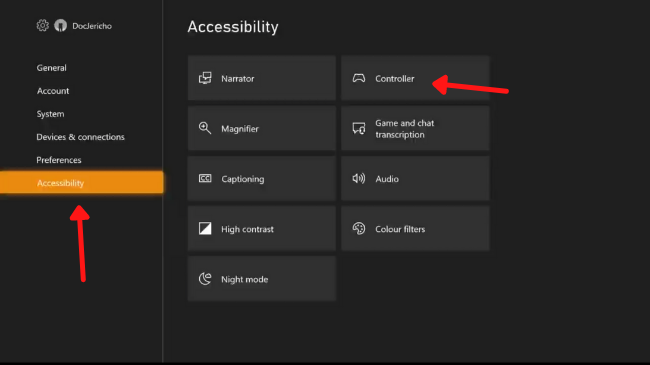
Task: Open Preferences in the sidebar
Action: click(x=59, y=160)
